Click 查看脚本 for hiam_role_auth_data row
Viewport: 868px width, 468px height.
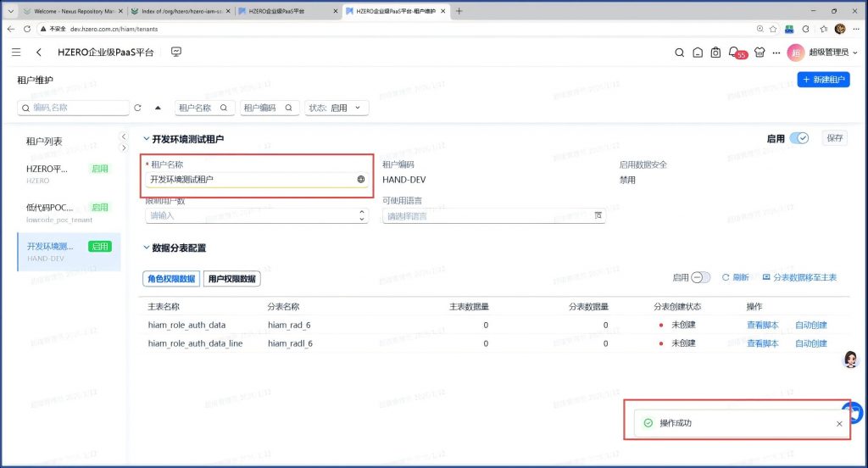[x=762, y=325]
